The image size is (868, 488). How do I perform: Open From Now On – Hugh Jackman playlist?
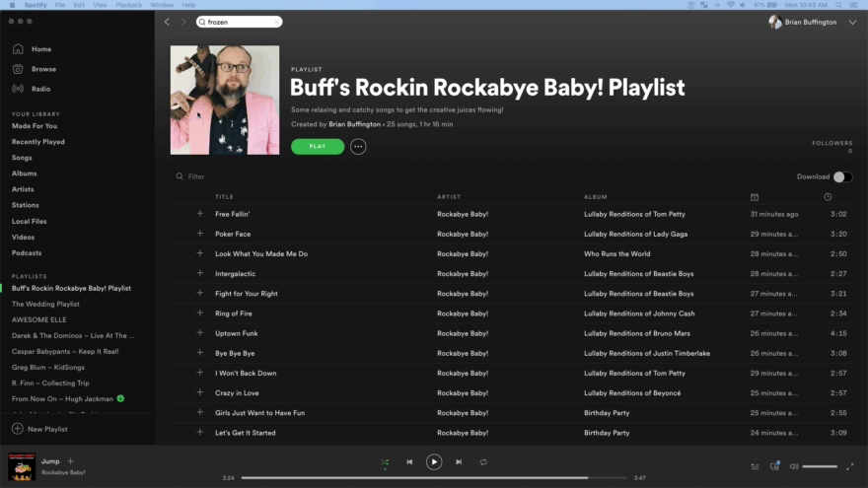[62, 399]
